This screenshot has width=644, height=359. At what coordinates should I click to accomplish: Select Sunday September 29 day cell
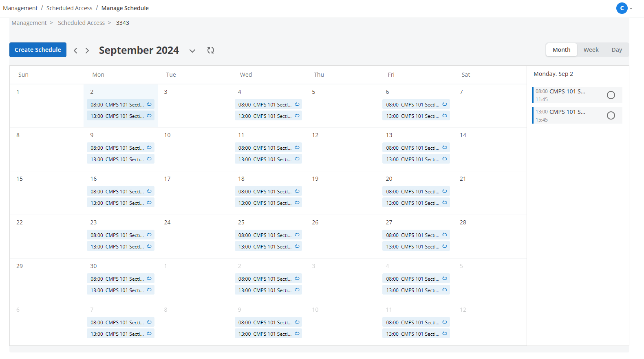coord(46,280)
